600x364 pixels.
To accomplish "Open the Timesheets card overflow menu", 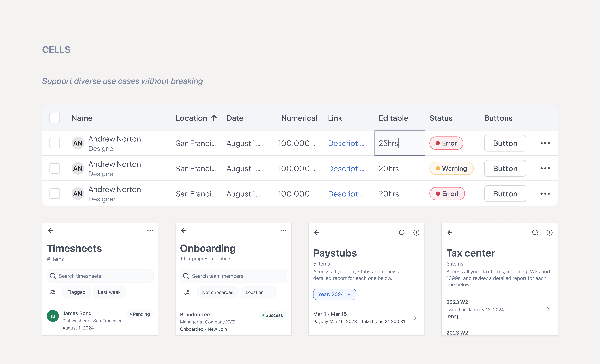I will click(x=150, y=230).
